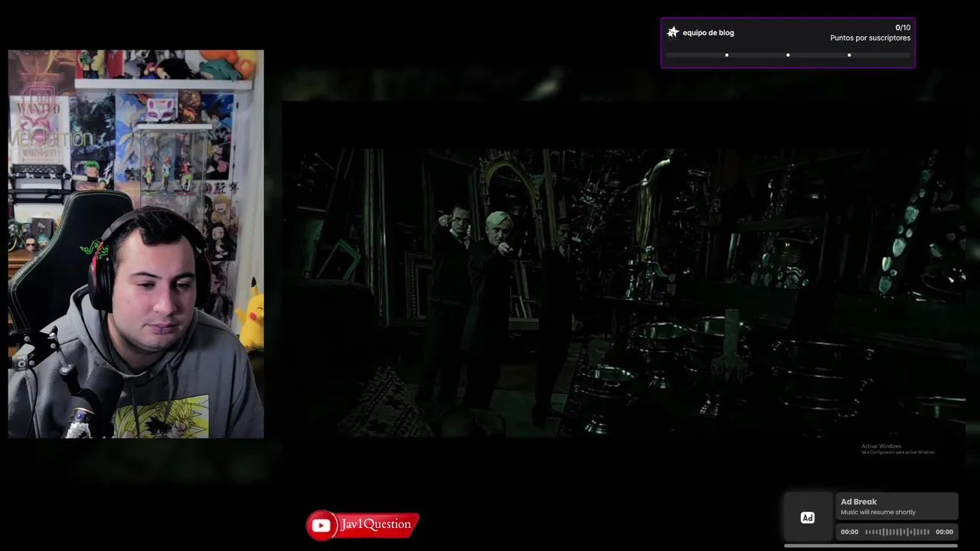
Task: Click the star icon beside equipo de blog
Action: click(673, 32)
